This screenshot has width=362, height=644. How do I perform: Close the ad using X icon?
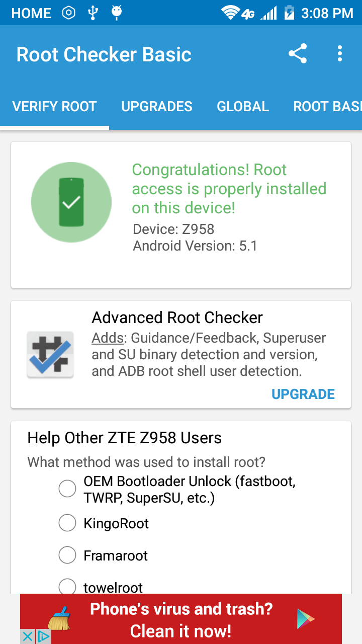coord(28,636)
